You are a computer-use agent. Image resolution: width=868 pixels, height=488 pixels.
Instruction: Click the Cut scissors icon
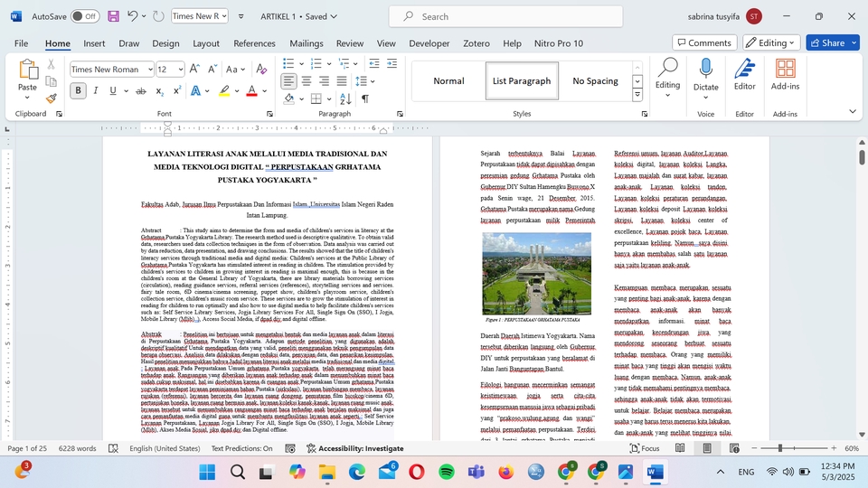tap(51, 65)
